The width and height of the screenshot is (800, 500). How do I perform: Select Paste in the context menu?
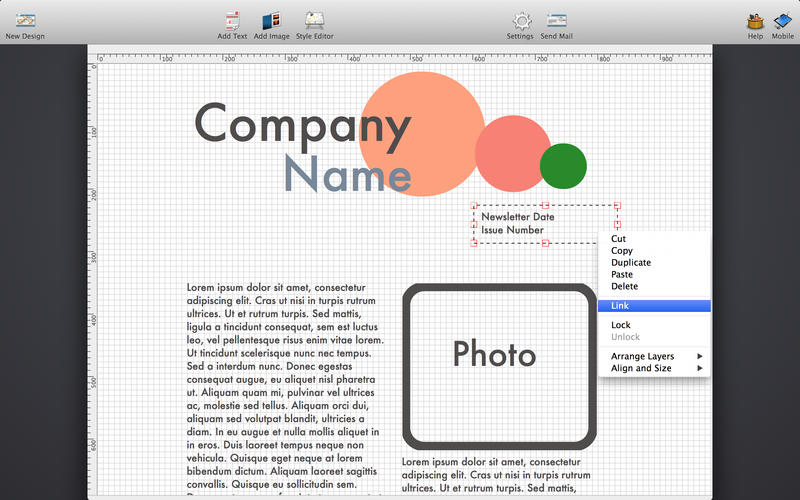pos(654,274)
